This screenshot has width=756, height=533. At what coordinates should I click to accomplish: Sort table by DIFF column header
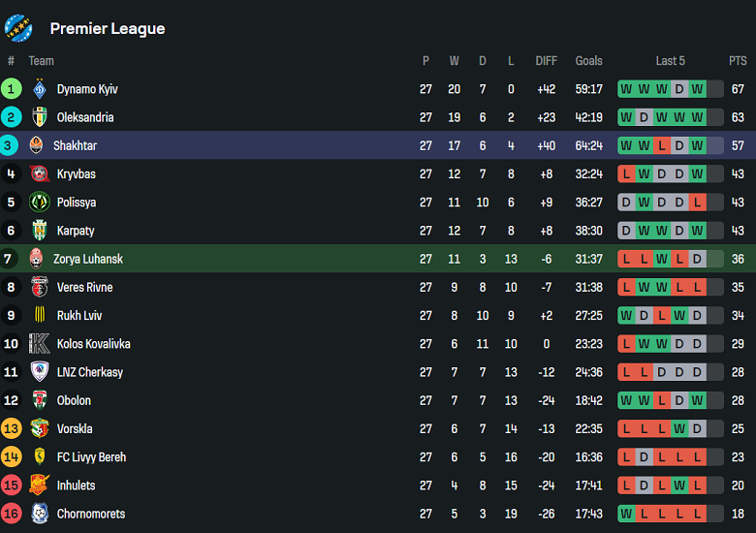[547, 61]
